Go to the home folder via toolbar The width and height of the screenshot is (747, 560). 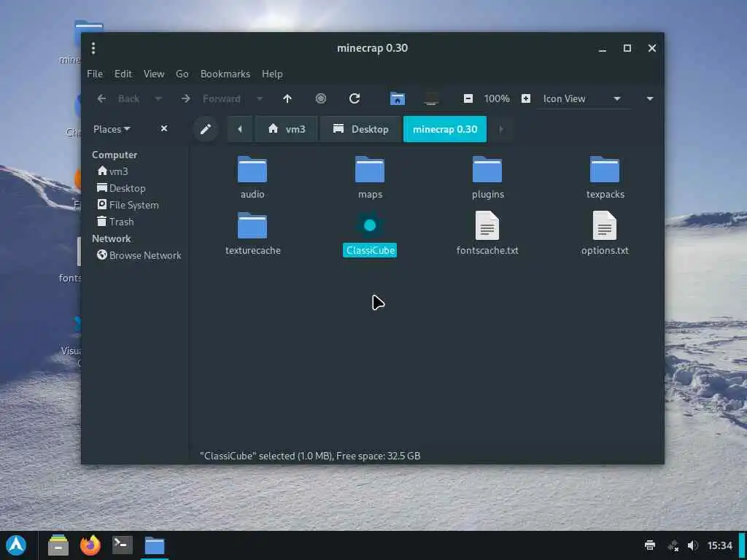398,98
